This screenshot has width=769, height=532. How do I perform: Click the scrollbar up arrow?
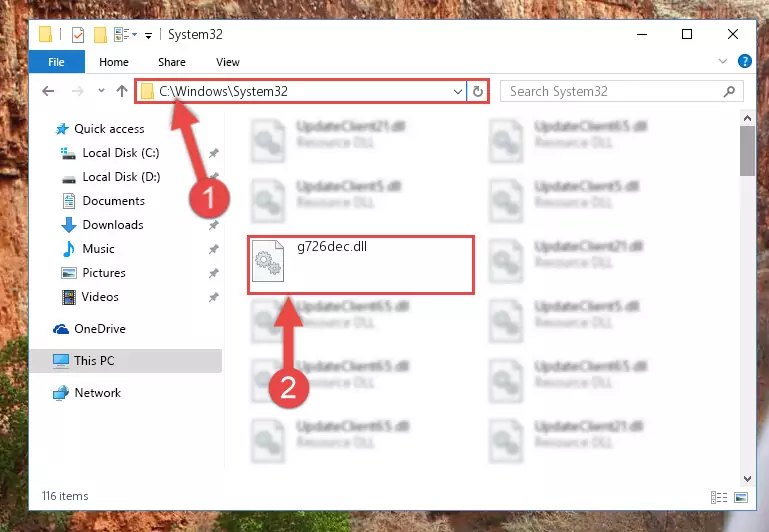(747, 118)
